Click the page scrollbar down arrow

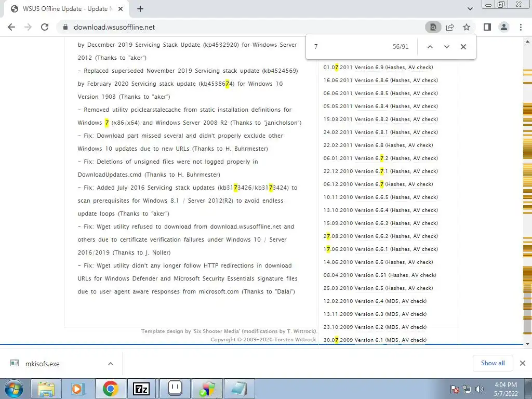coord(527,344)
